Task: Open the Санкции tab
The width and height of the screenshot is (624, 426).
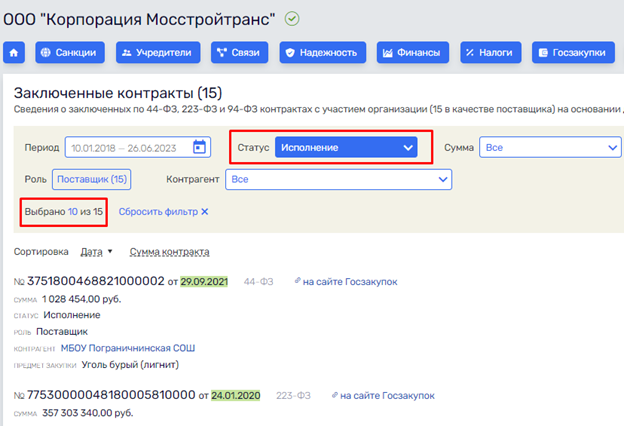Action: click(x=70, y=53)
